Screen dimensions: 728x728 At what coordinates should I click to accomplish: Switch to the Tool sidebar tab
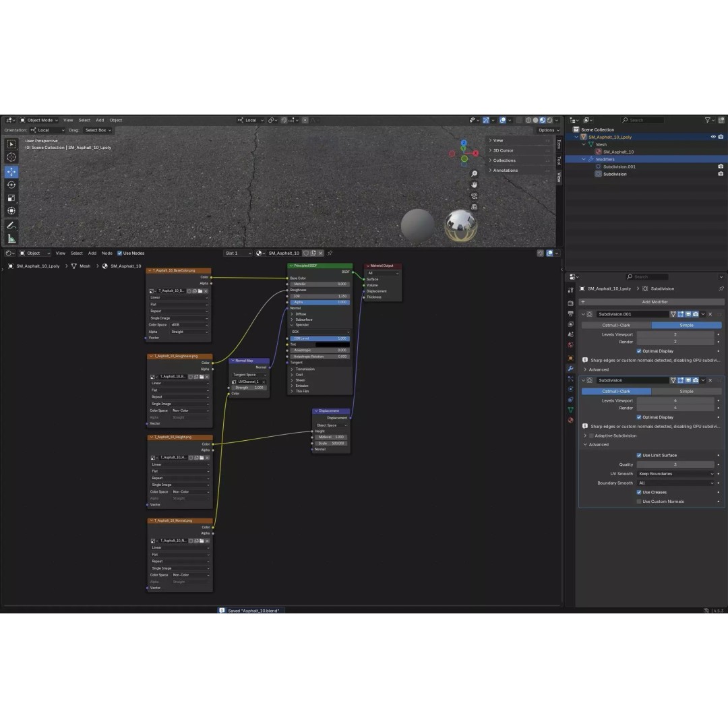559,160
